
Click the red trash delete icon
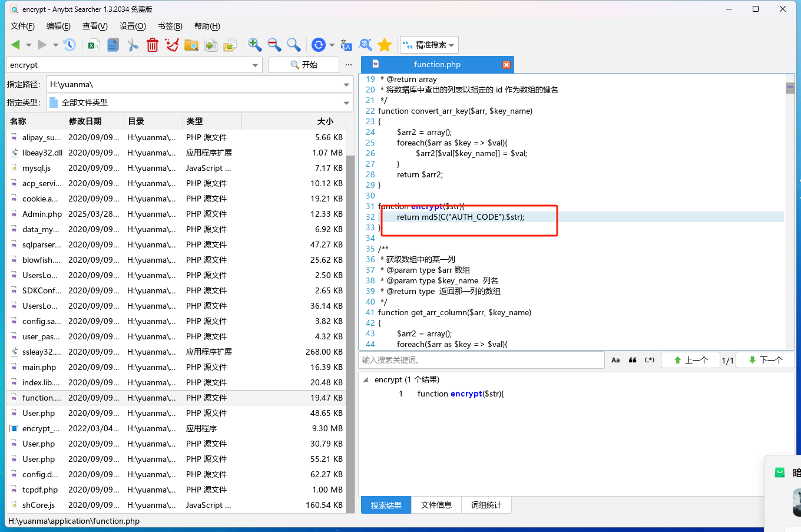pyautogui.click(x=153, y=45)
